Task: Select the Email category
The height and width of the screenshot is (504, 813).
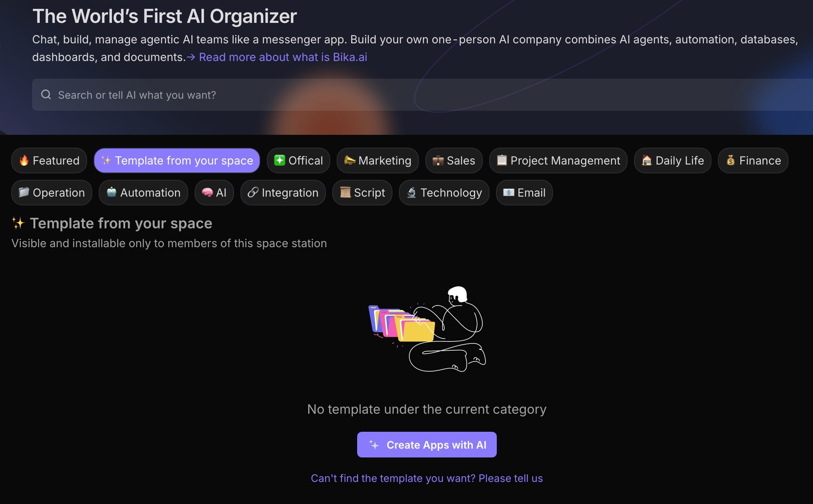Action: click(x=524, y=193)
